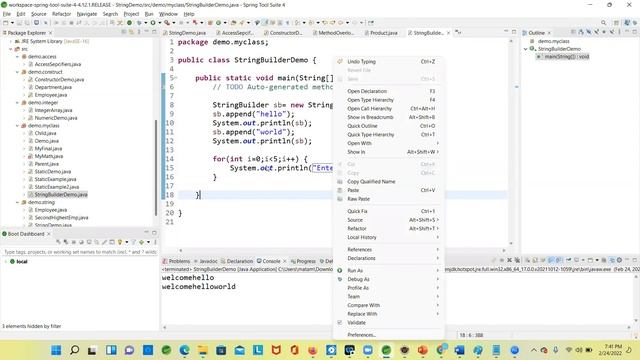
Task: Open the File menu
Action: (x=7, y=14)
